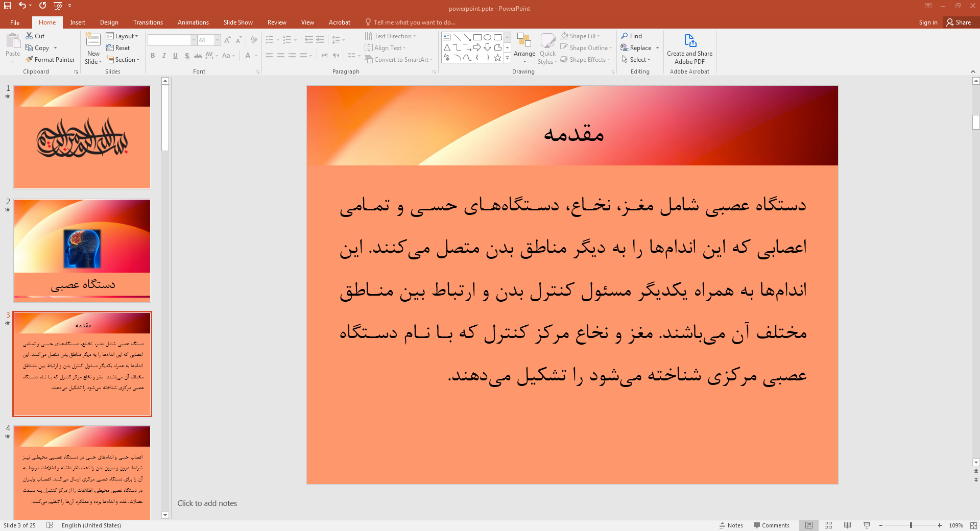Toggle Underline formatting
This screenshot has width=980, height=531.
(x=175, y=56)
